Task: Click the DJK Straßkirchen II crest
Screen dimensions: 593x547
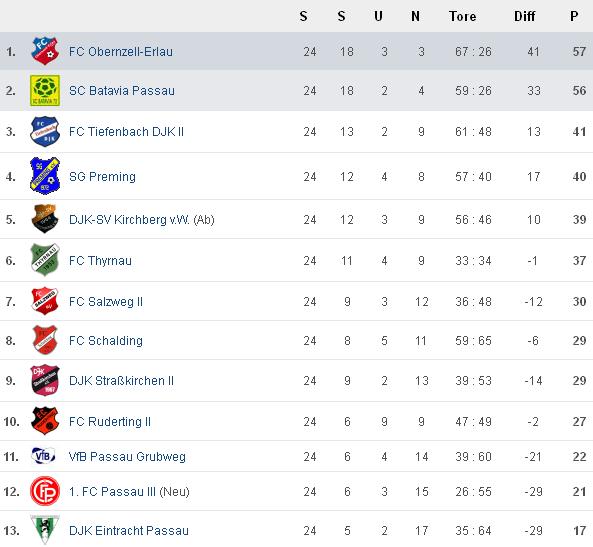Action: (45, 380)
